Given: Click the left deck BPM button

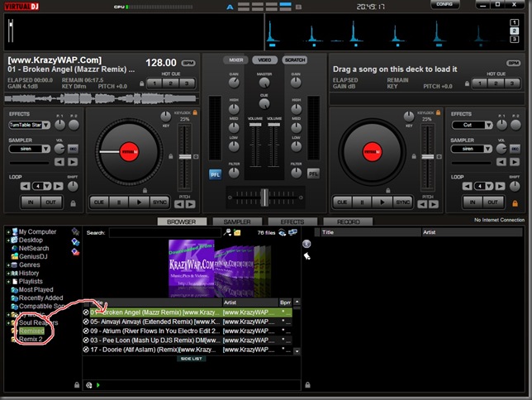Looking at the screenshot, I should [x=188, y=63].
